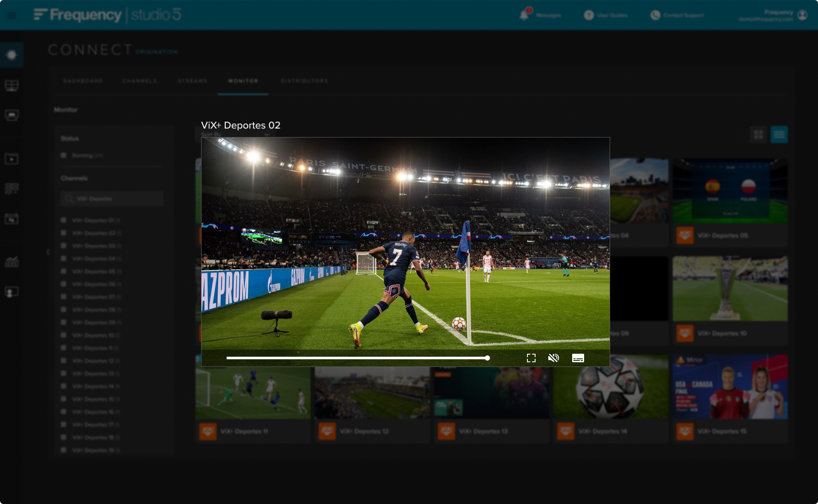The height and width of the screenshot is (504, 818).
Task: Switch to list view layout
Action: point(779,135)
